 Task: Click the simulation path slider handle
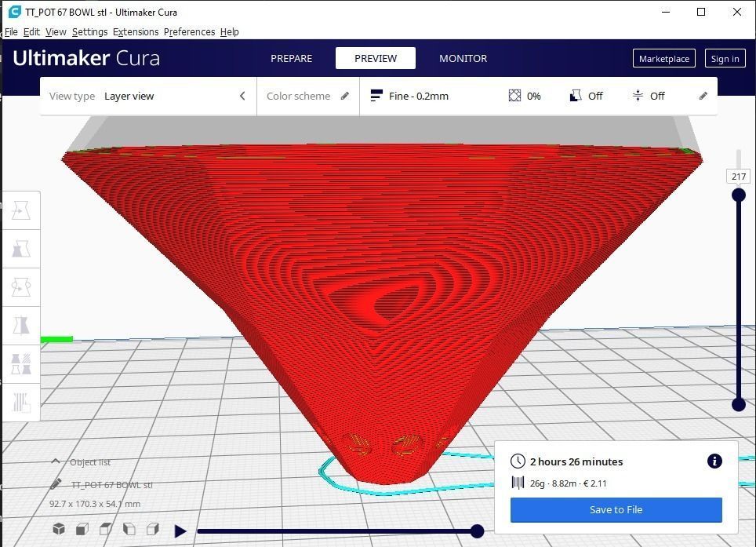click(x=477, y=531)
